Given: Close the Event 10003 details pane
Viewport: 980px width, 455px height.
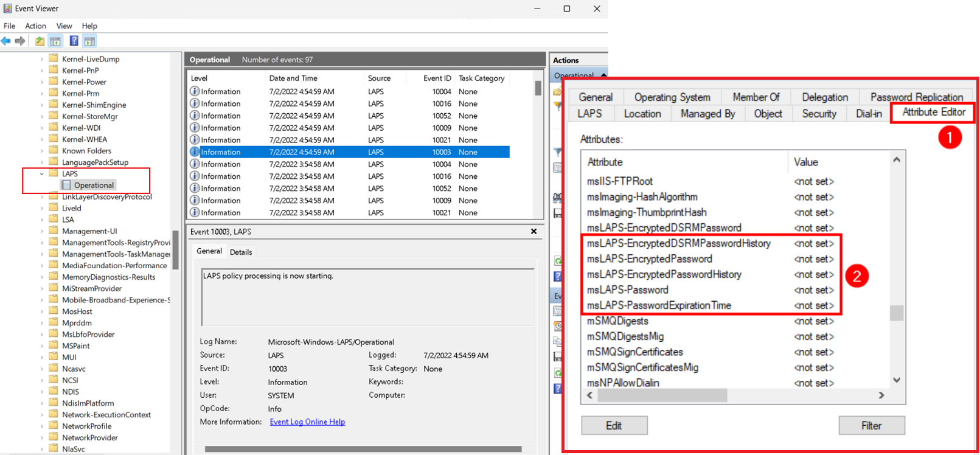Looking at the screenshot, I should pyautogui.click(x=533, y=231).
